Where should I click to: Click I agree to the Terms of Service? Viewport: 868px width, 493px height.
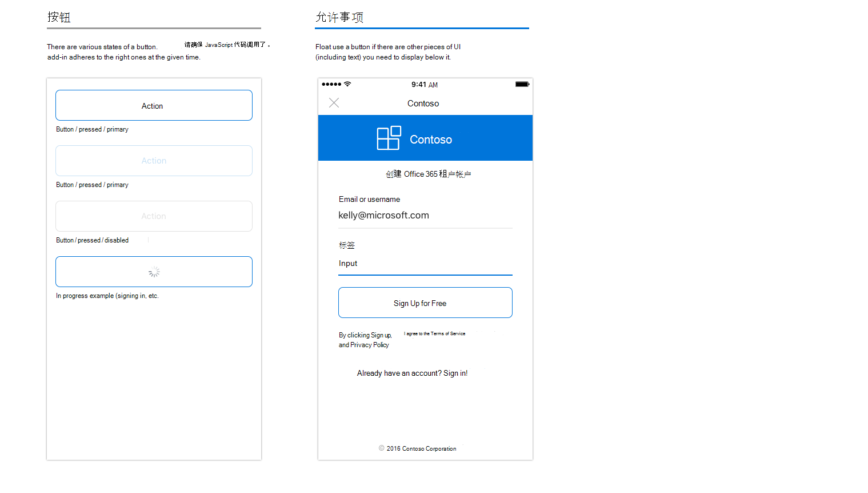click(435, 333)
